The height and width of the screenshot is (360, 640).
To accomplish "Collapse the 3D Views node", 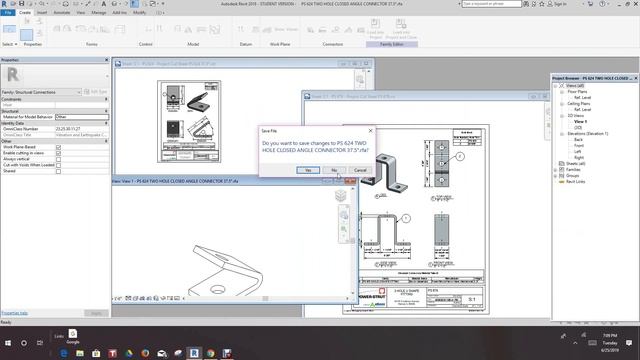I will 562,116.
